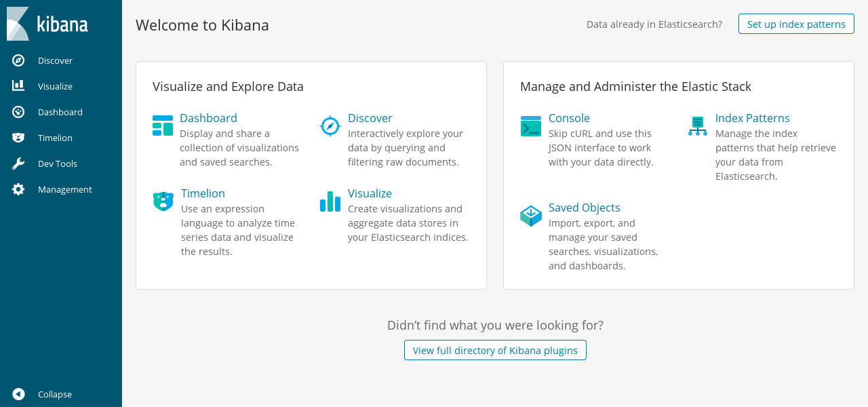868x407 pixels.
Task: Click the Discover card's compass icon
Action: tap(330, 126)
